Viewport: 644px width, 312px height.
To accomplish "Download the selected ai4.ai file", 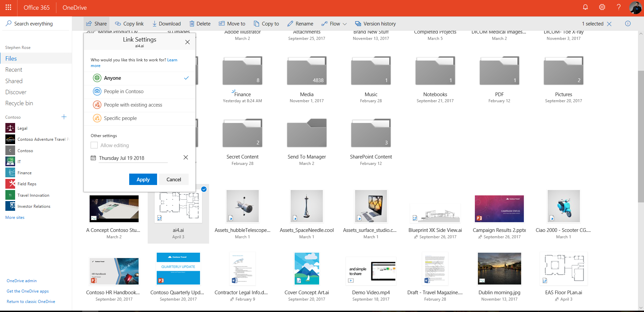I will pos(154,23).
